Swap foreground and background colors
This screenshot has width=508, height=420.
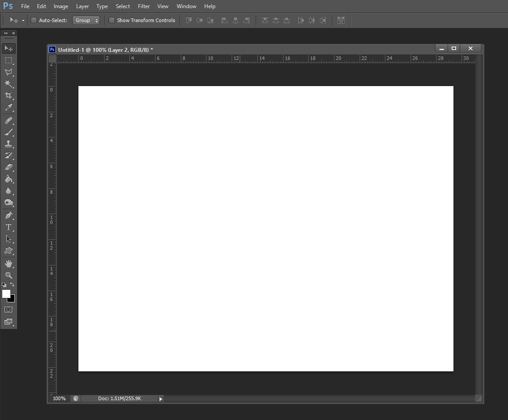[12, 284]
